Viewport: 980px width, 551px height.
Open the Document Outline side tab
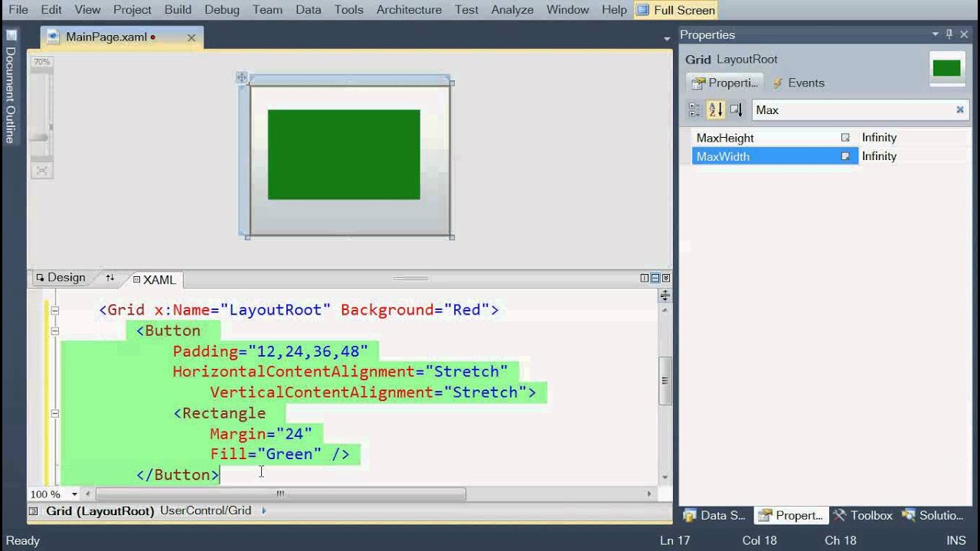click(10, 86)
